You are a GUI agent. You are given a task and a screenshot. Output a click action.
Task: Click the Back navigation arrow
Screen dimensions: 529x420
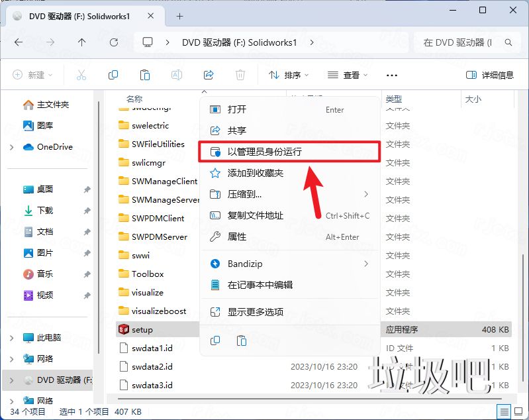pos(19,42)
